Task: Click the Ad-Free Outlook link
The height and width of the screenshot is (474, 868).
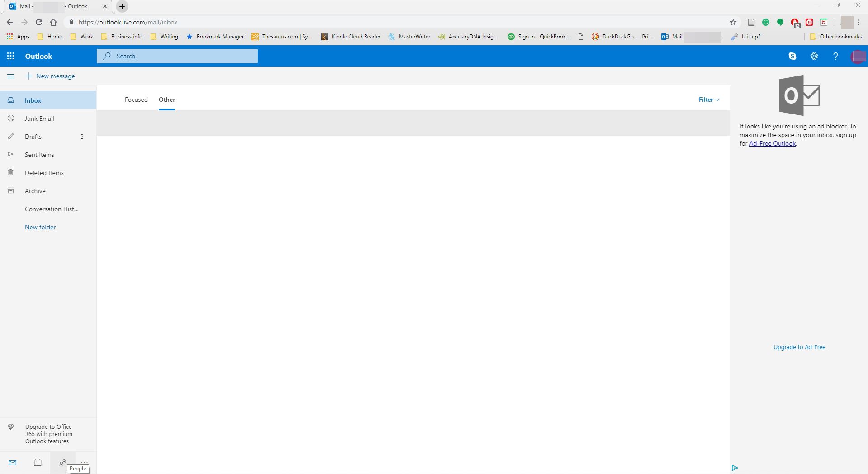Action: click(x=772, y=143)
